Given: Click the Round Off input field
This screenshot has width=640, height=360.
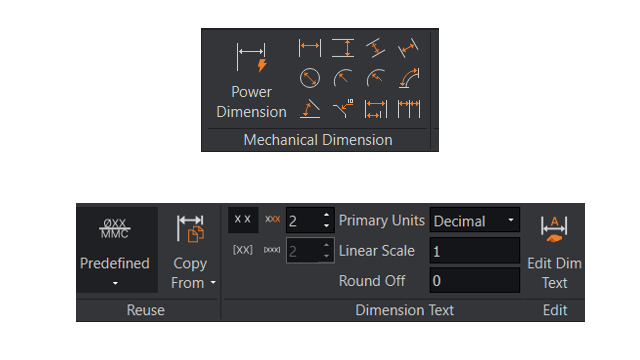Looking at the screenshot, I should (x=474, y=280).
